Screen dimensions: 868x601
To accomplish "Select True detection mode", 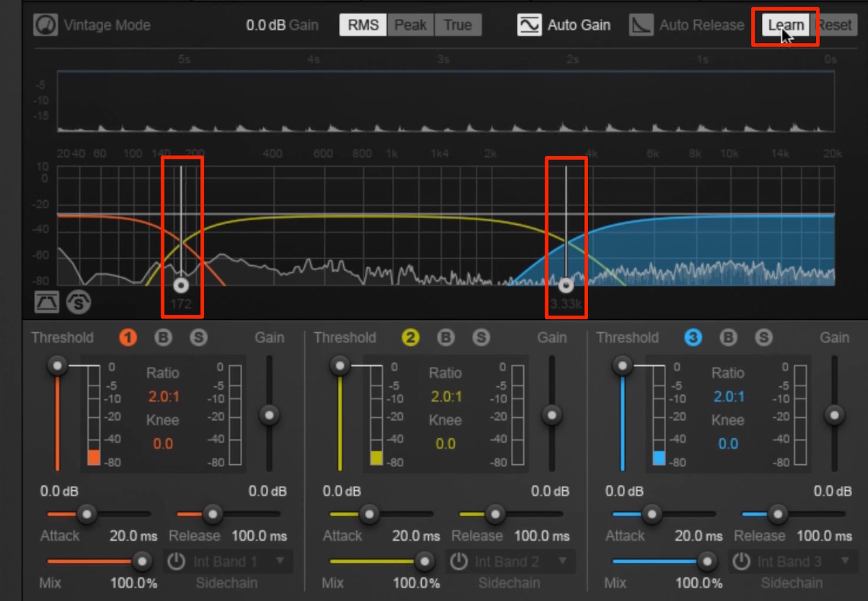I will pyautogui.click(x=458, y=25).
